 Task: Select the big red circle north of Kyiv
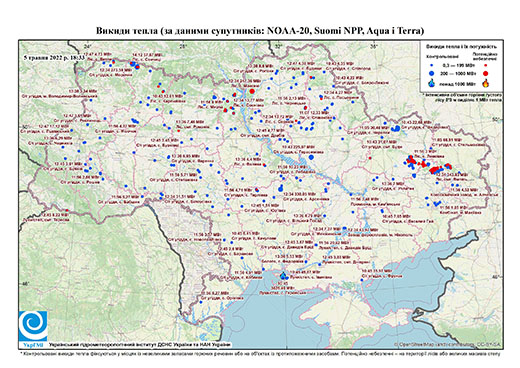tap(252, 91)
